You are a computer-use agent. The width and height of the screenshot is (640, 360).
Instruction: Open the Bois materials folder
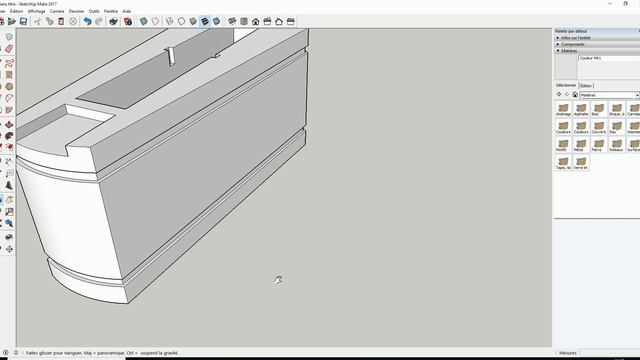[599, 109]
